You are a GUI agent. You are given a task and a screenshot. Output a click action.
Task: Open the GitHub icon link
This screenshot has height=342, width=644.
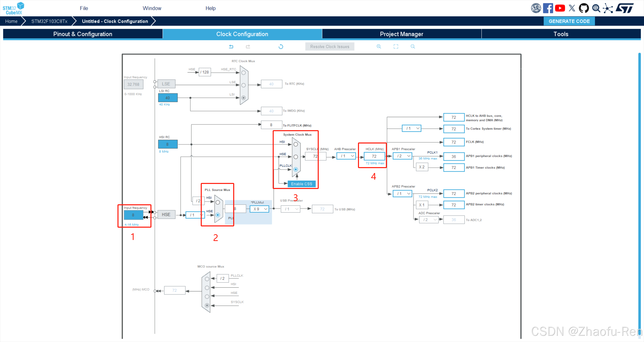(x=584, y=8)
